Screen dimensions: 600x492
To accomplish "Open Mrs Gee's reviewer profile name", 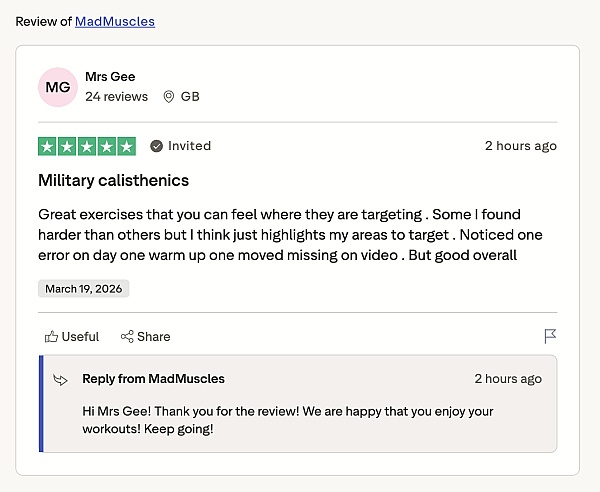I will [110, 77].
